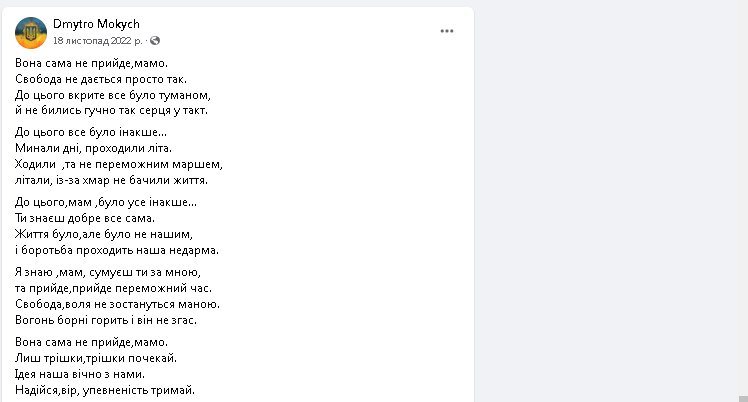
Task: Click the line 'Ти знаєш добре все сама.'
Action: point(86,217)
